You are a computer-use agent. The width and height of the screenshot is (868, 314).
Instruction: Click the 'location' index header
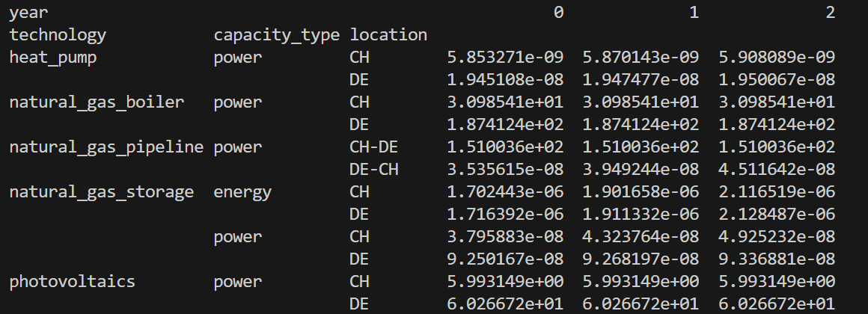388,35
